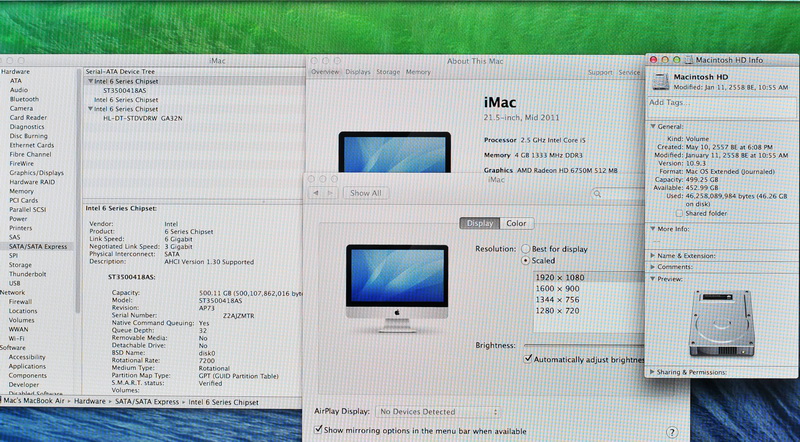800x442 pixels.
Task: Click the Macintosh HD drive icon in Info header
Action: point(661,82)
